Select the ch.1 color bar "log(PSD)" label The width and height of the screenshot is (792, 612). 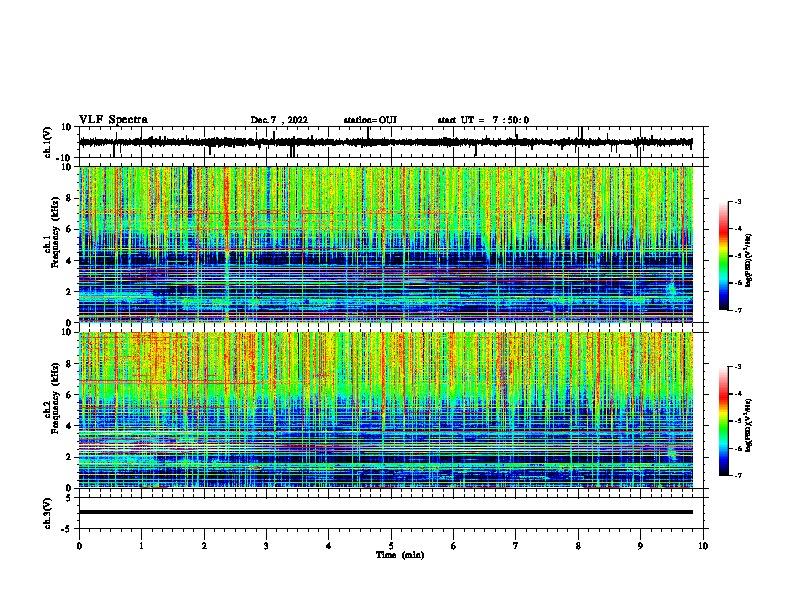pyautogui.click(x=748, y=260)
